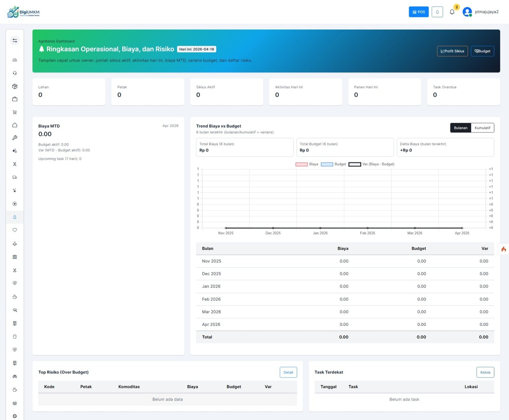509x420 pixels.
Task: Switch trend chart to Kumulatif view
Action: [x=482, y=128]
